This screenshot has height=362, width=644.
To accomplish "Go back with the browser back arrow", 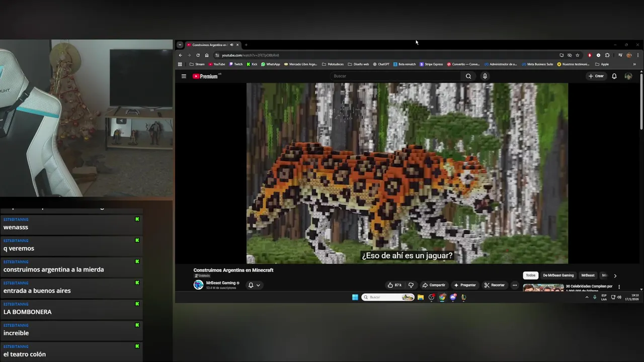I will point(181,55).
